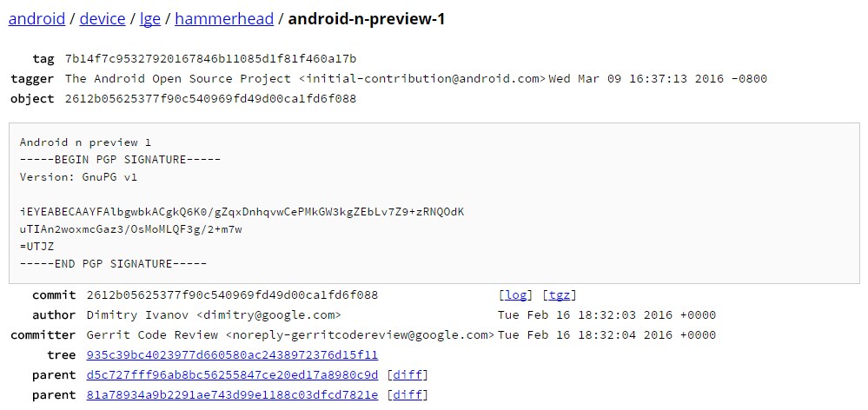This screenshot has height=410, width=868.
Task: Open the device breadcrumb link
Action: [103, 19]
